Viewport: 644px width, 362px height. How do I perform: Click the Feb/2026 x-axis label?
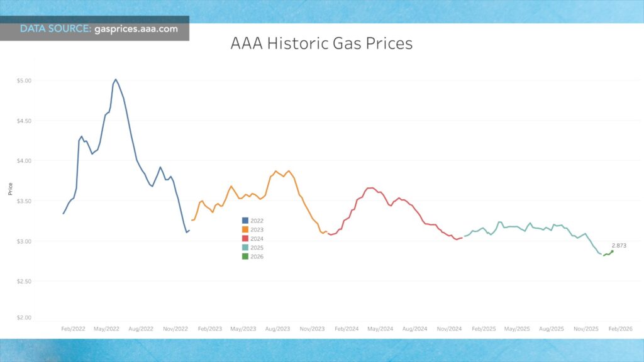tap(620, 329)
